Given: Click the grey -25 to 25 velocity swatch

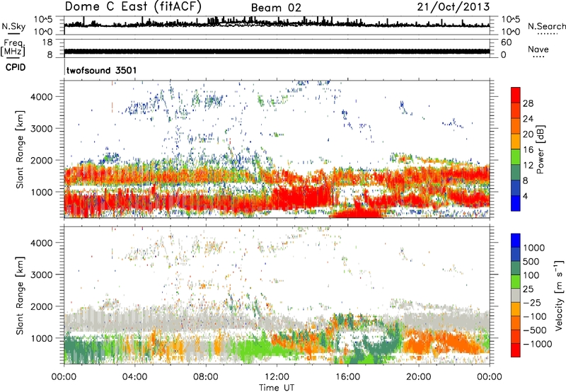Looking at the screenshot, I should click(516, 295).
